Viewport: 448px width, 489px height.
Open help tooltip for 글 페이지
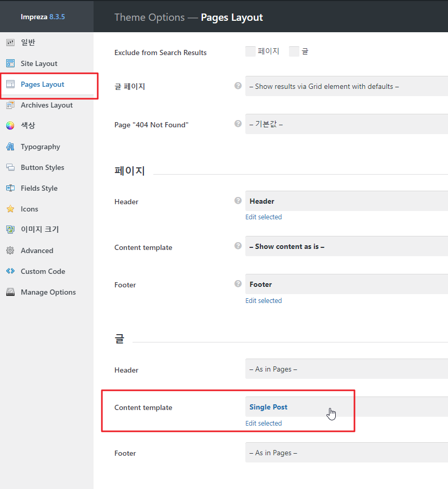click(x=238, y=86)
